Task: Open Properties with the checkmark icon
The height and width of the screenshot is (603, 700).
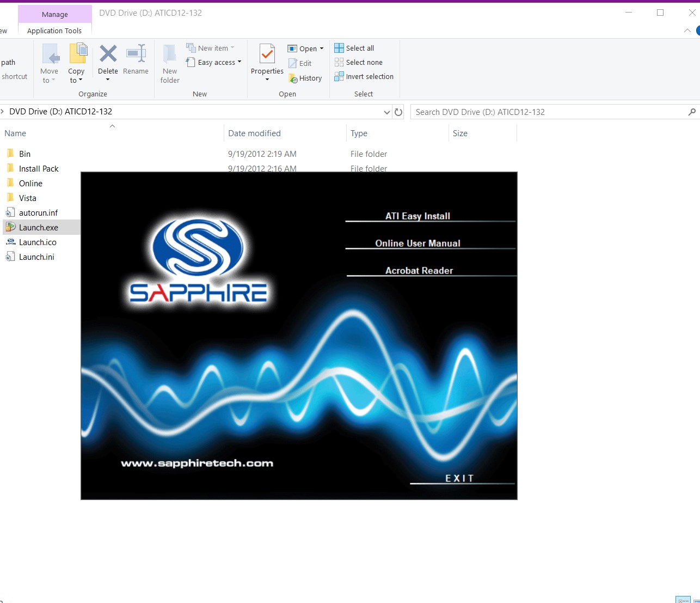Action: tap(267, 54)
